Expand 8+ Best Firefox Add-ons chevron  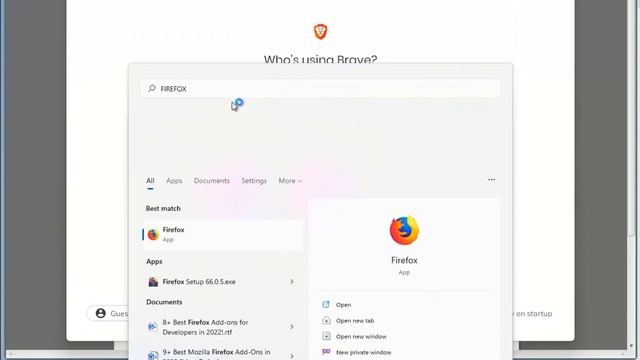coord(292,327)
